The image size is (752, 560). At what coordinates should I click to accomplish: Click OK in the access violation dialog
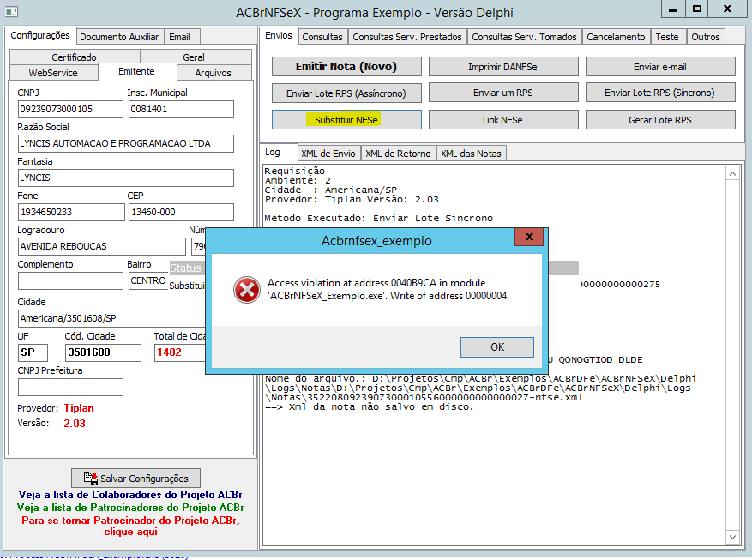click(496, 346)
